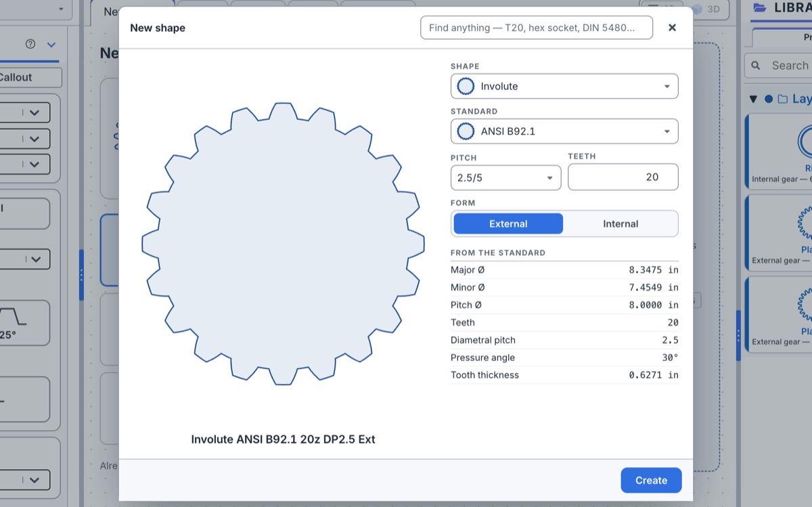Click the blue chevron beside the help icon
Image resolution: width=812 pixels, height=507 pixels.
(x=51, y=45)
